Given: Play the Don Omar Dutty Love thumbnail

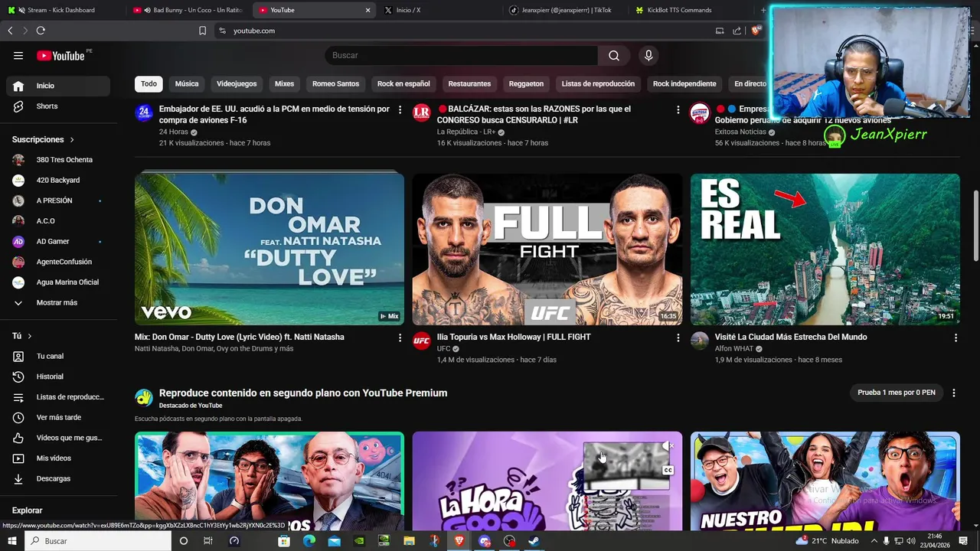Looking at the screenshot, I should pyautogui.click(x=269, y=249).
